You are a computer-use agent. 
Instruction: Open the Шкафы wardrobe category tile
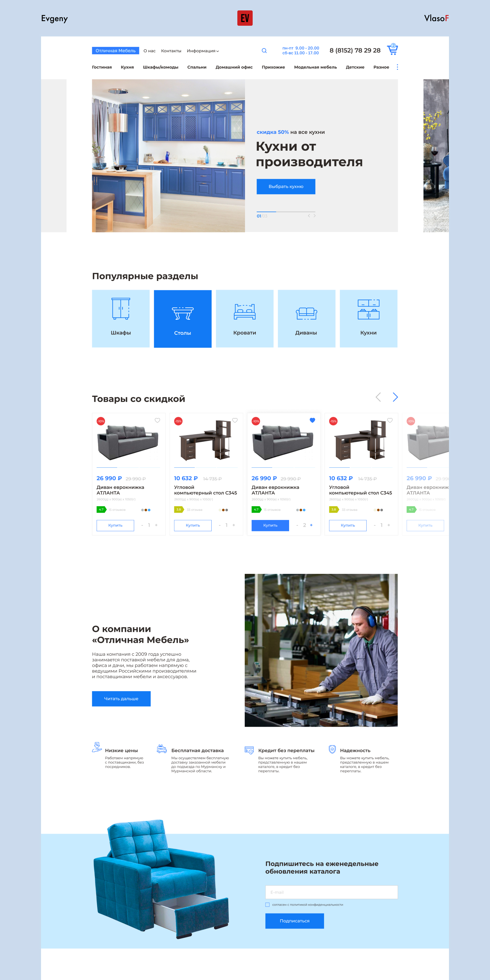click(x=121, y=318)
